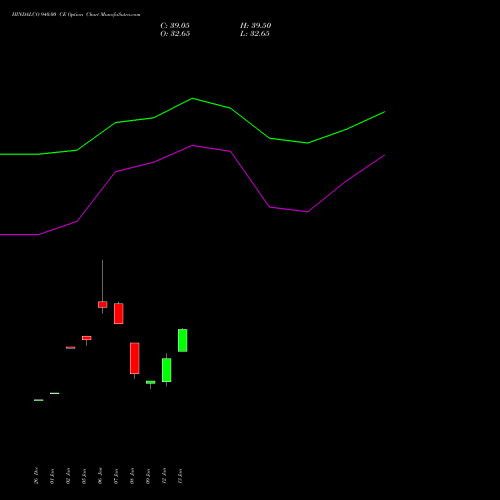Click the thin red 02 Jan candlestick
Screen dimensions: 500x500
point(71,348)
